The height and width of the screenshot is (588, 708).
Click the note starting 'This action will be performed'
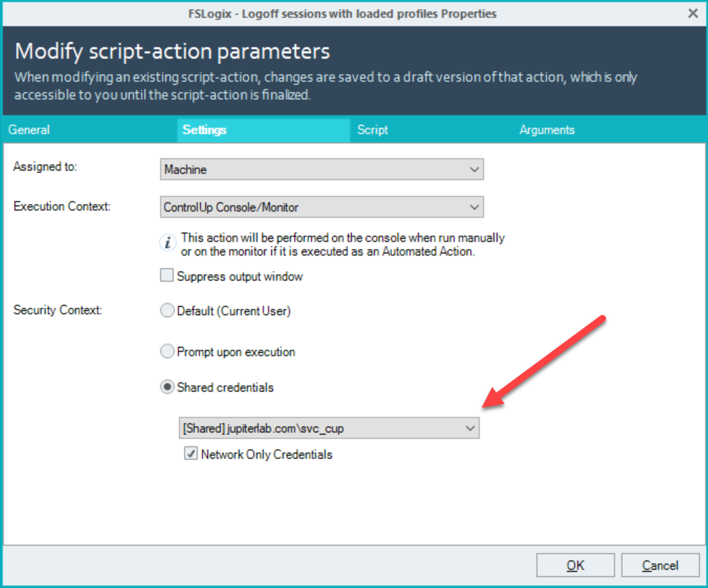pyautogui.click(x=343, y=244)
